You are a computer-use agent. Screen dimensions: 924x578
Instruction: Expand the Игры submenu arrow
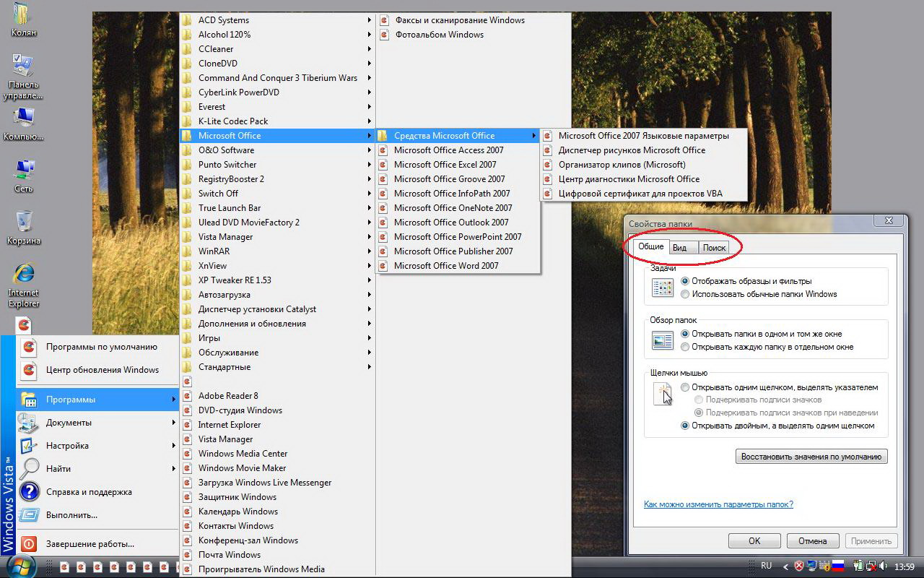tap(370, 338)
